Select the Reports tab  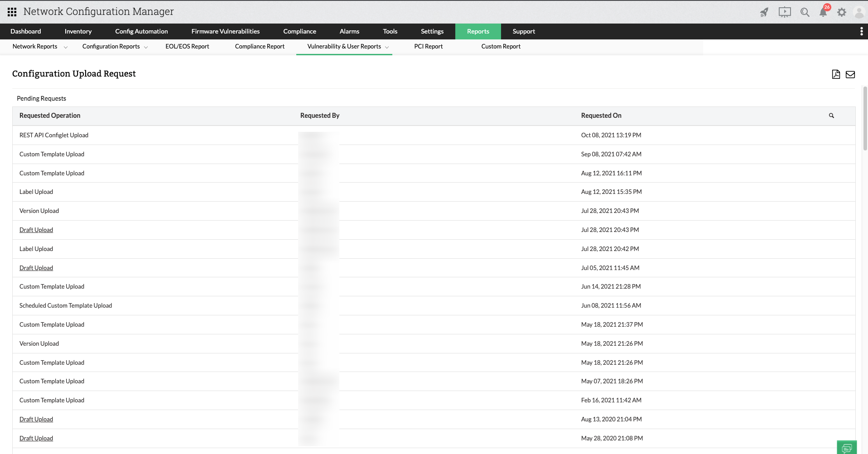tap(478, 31)
